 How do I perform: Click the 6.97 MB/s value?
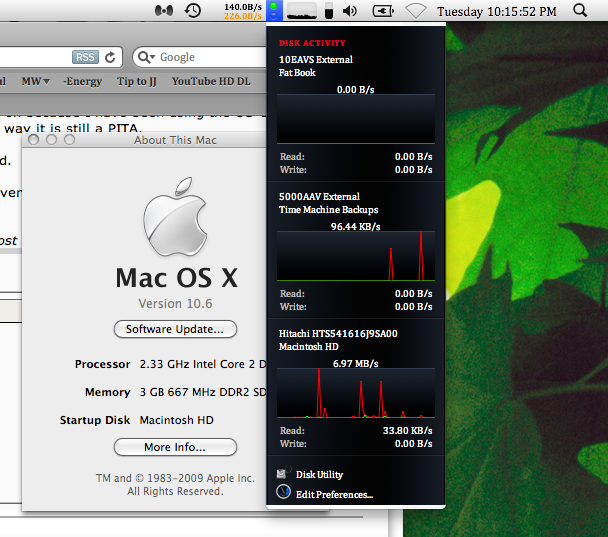coord(356,364)
